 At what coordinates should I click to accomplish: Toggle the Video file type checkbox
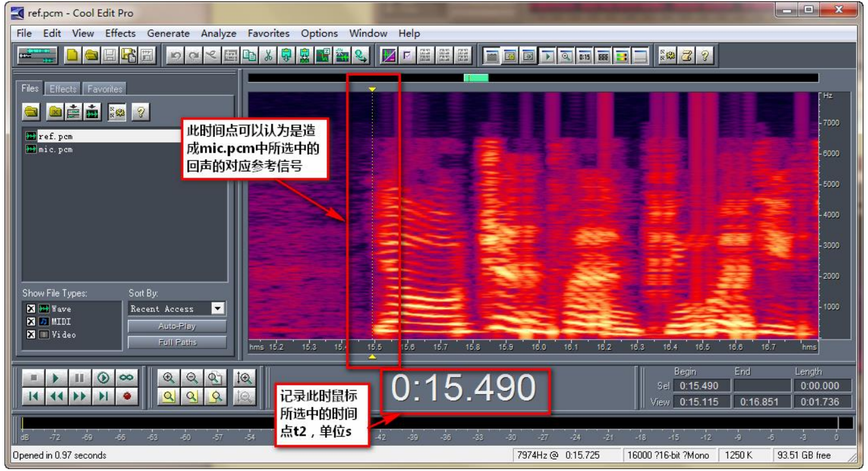click(30, 334)
